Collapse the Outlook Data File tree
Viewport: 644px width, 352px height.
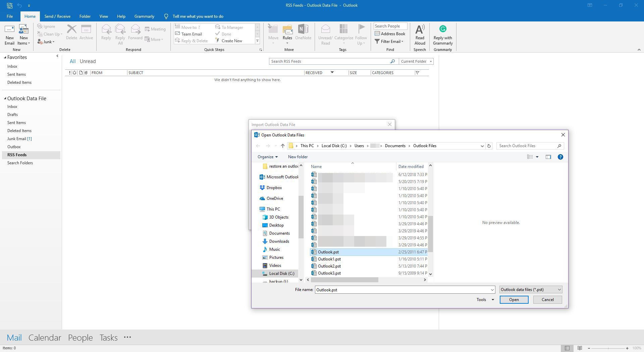5,99
